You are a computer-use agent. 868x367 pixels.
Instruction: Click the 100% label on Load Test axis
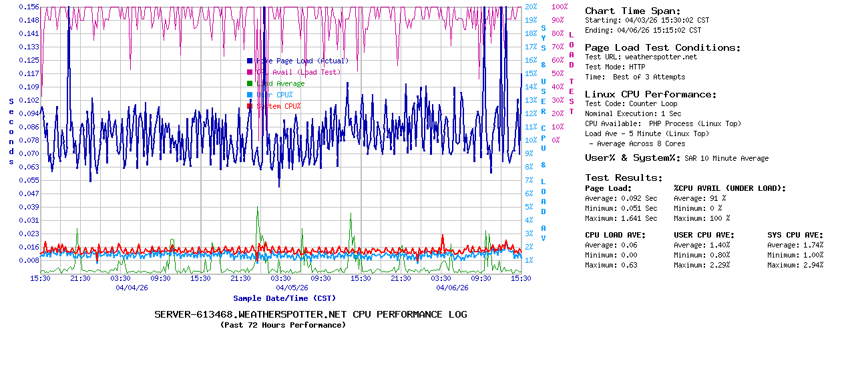tap(560, 7)
